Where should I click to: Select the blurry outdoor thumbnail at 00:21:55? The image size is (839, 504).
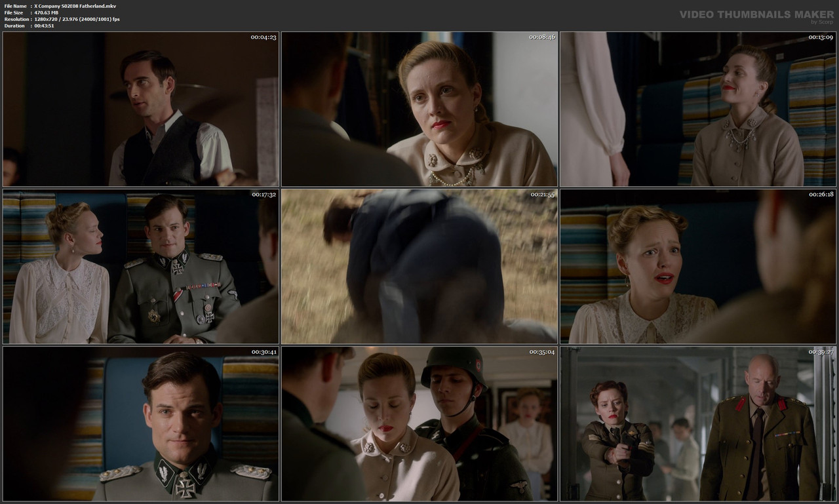(419, 266)
